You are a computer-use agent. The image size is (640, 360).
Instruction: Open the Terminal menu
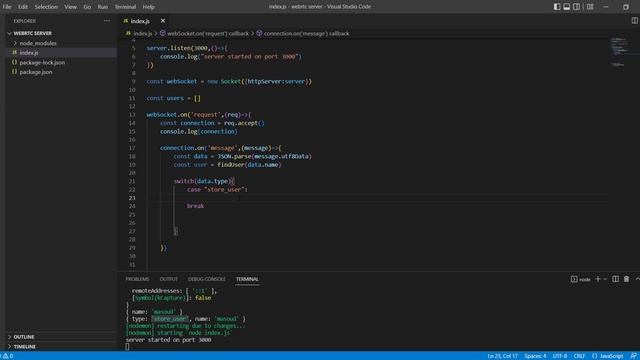125,7
